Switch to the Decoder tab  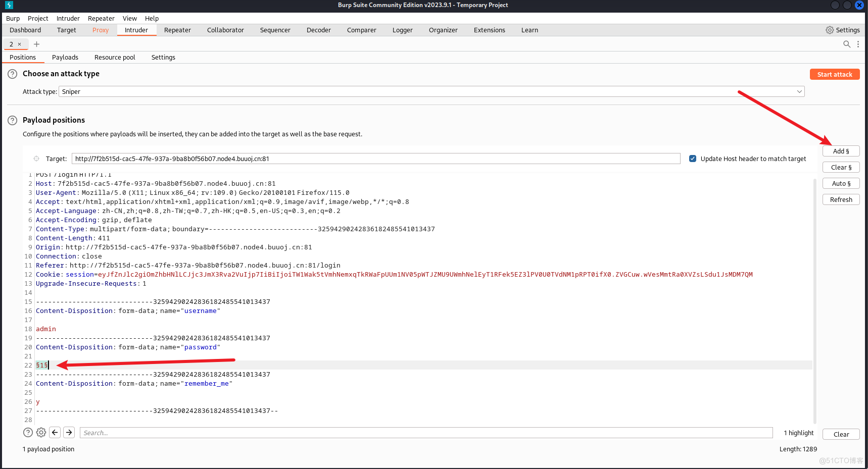click(319, 30)
